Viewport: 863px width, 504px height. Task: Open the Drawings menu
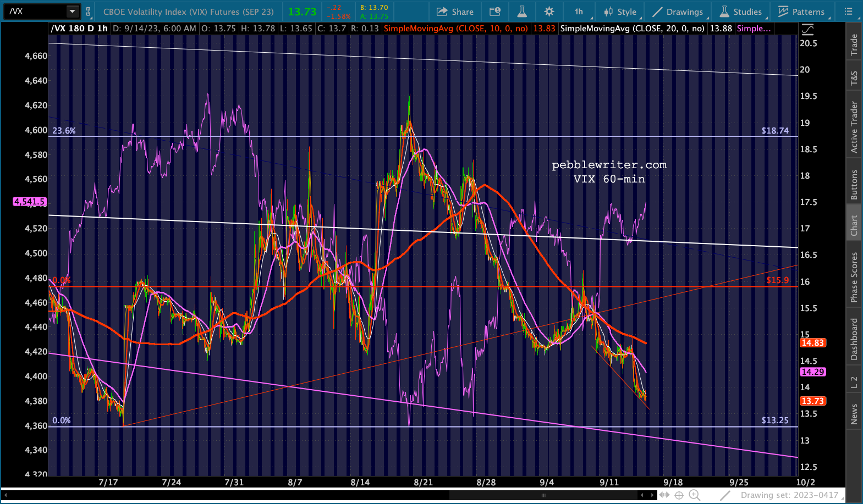pos(678,12)
